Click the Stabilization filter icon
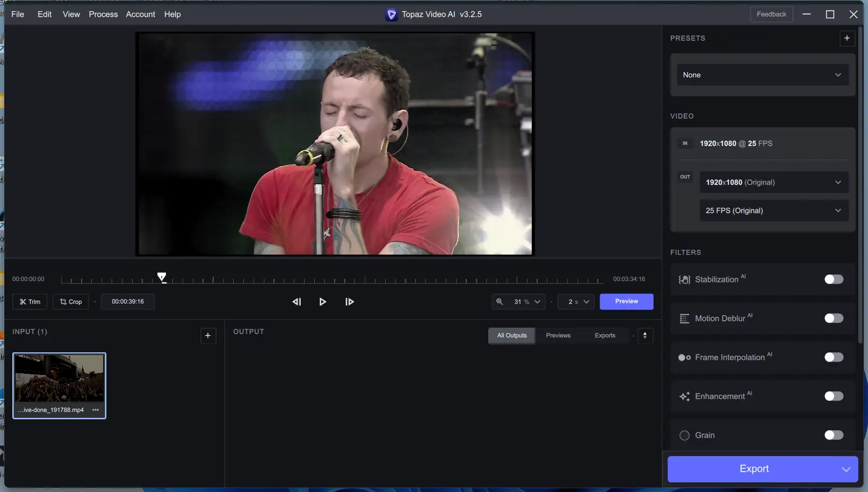The width and height of the screenshot is (868, 492). pos(684,279)
